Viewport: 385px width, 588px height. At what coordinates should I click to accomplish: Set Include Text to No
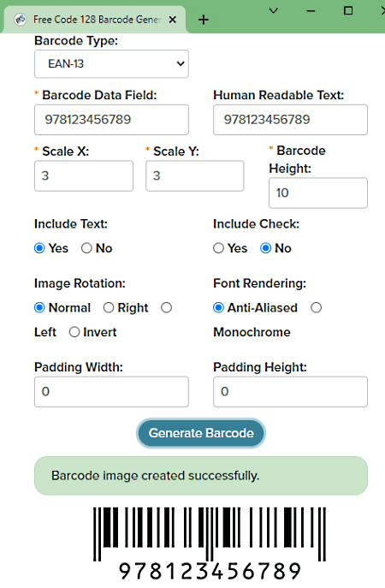(x=86, y=248)
